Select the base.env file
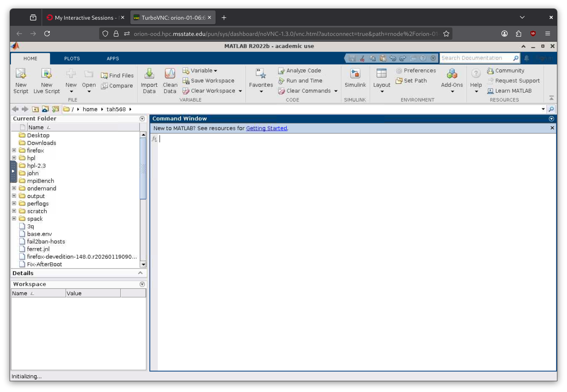 pos(39,234)
